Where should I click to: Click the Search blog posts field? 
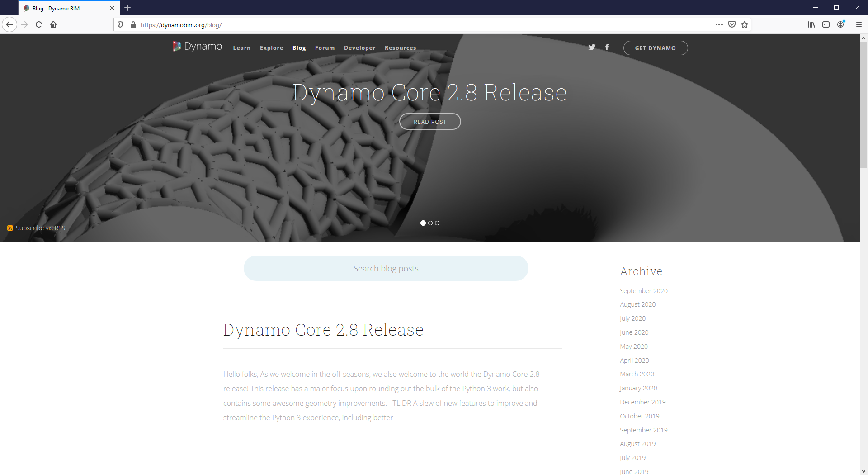click(386, 269)
